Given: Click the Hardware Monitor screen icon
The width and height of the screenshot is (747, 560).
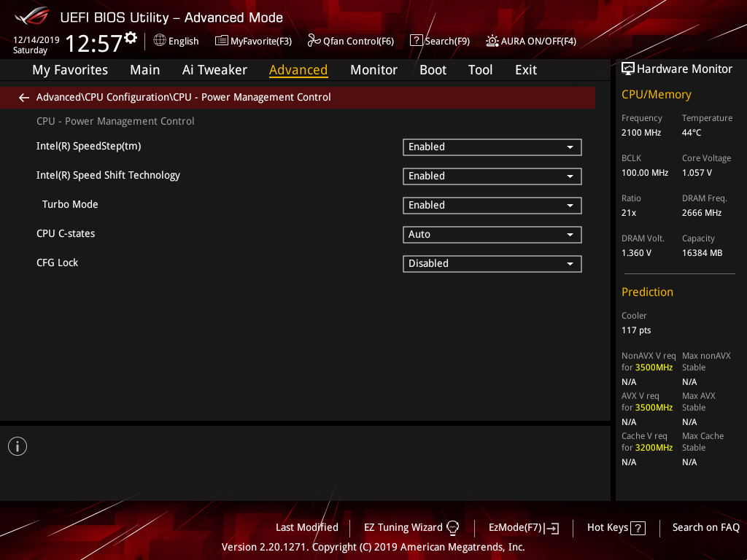Looking at the screenshot, I should coord(628,69).
